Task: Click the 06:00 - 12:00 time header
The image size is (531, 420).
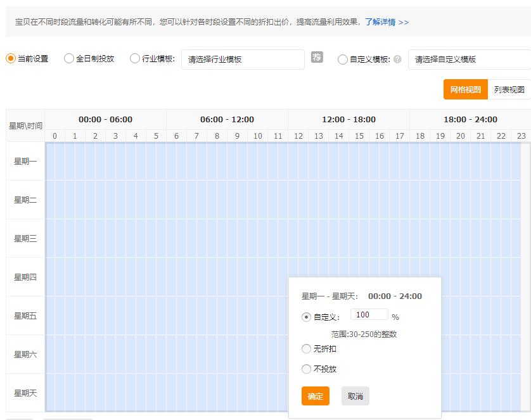Action: pos(227,120)
